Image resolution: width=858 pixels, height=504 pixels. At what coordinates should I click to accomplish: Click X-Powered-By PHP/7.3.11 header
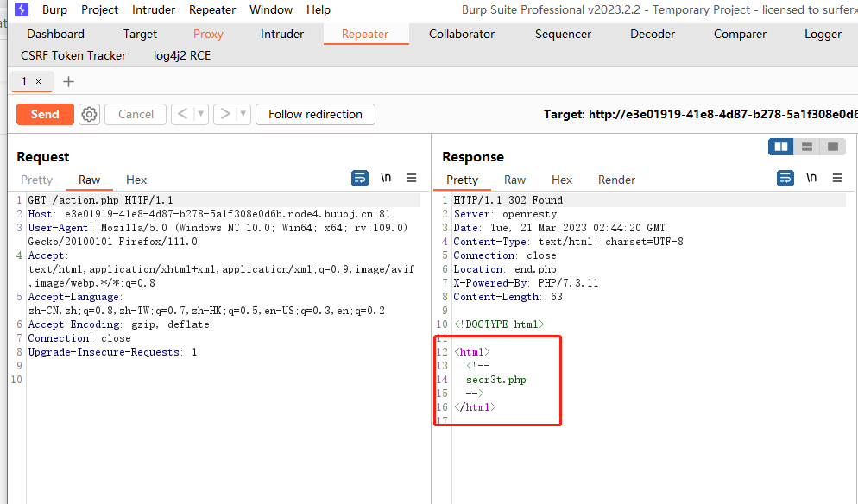[526, 283]
